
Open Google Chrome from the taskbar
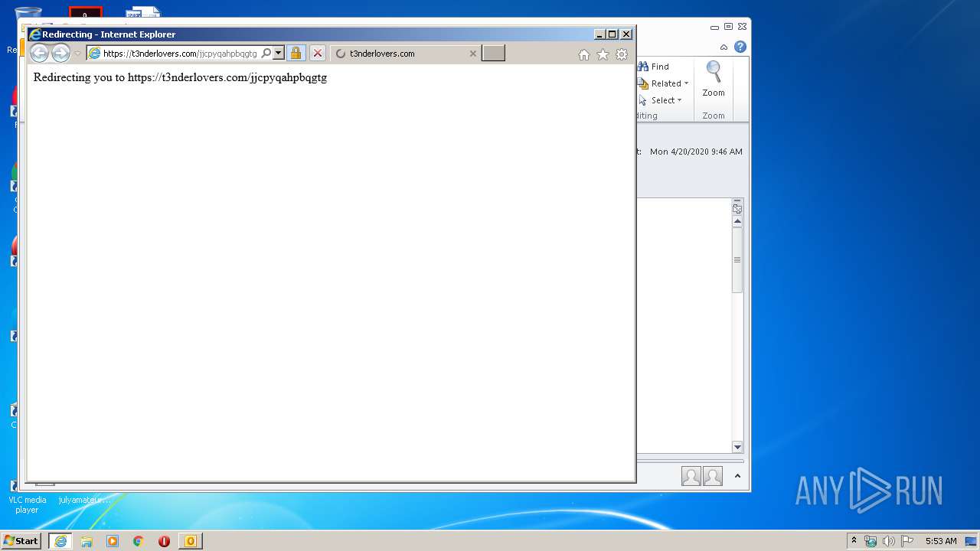click(x=139, y=541)
